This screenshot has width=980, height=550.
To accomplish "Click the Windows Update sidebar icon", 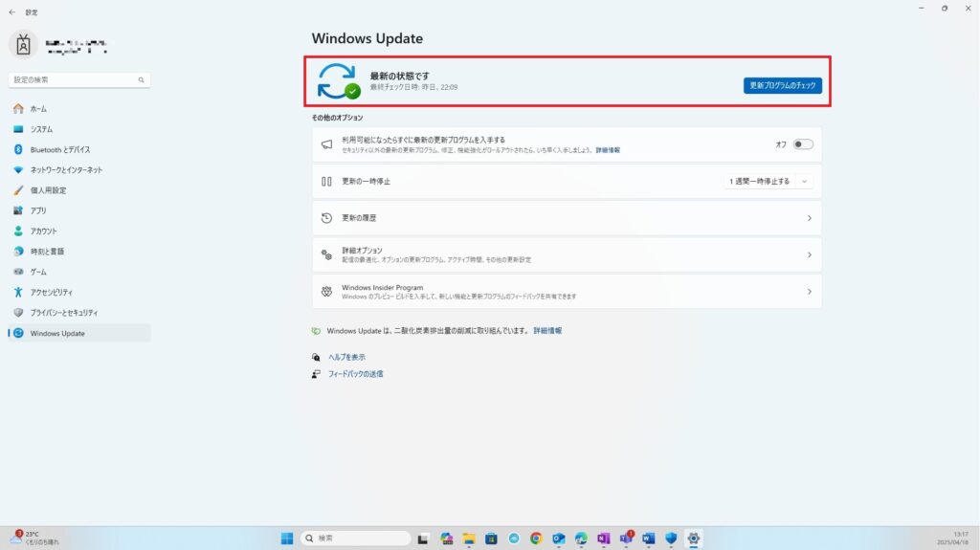I will point(18,333).
